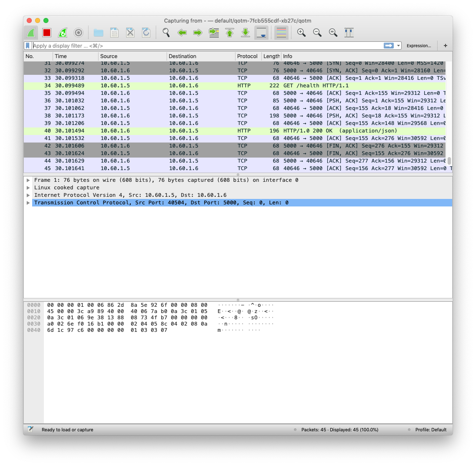The height and width of the screenshot is (466, 476).
Task: Reload this capture file icon
Action: [x=146, y=33]
